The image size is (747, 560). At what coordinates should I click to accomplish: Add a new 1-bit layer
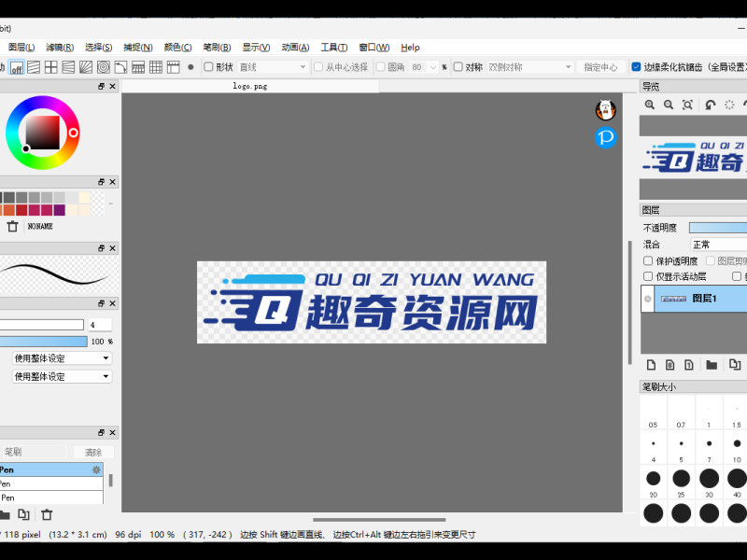tap(689, 365)
